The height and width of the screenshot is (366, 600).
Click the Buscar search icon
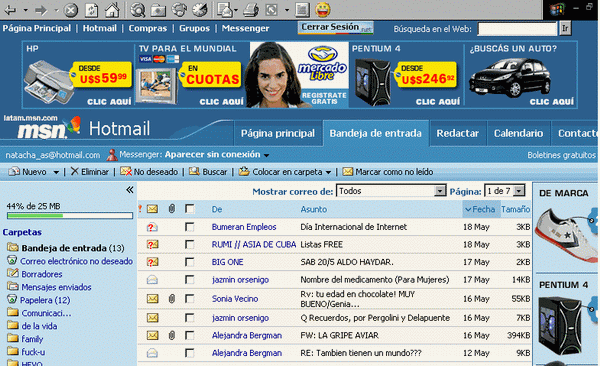coord(194,172)
